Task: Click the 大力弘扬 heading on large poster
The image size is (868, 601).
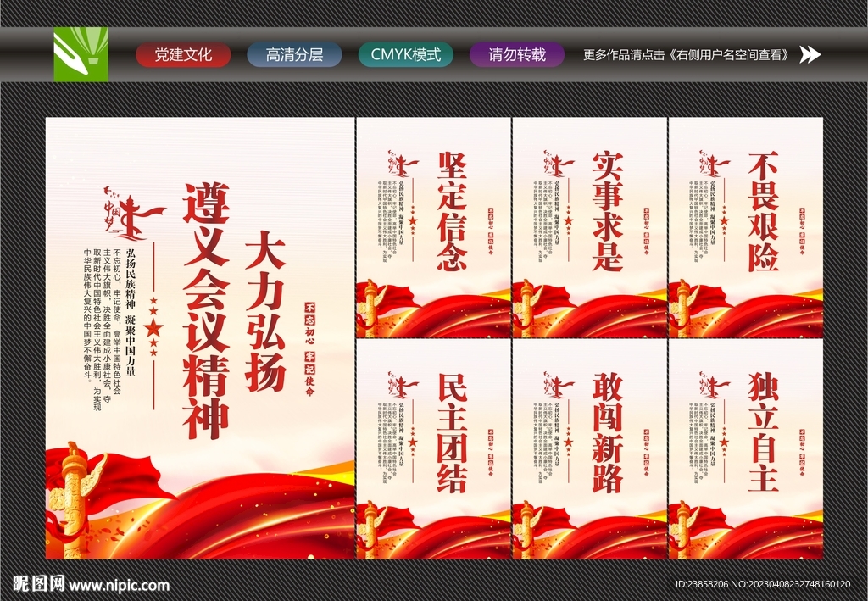Action: click(x=265, y=312)
